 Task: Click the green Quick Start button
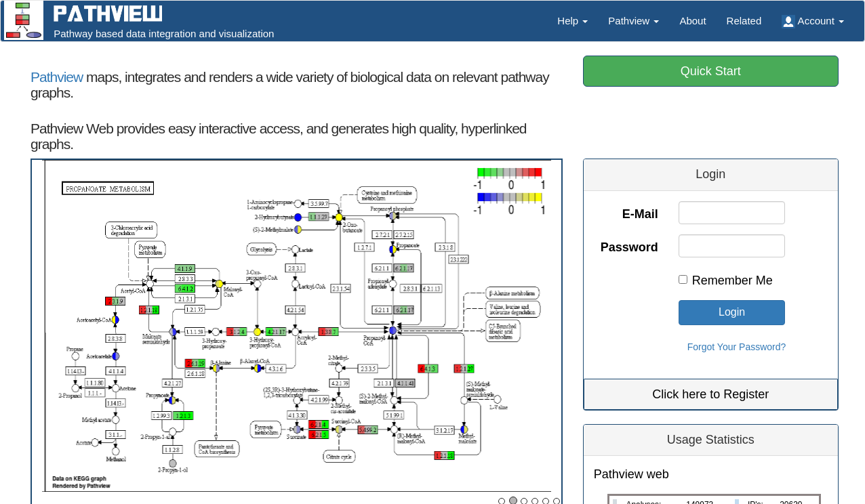coord(710,71)
